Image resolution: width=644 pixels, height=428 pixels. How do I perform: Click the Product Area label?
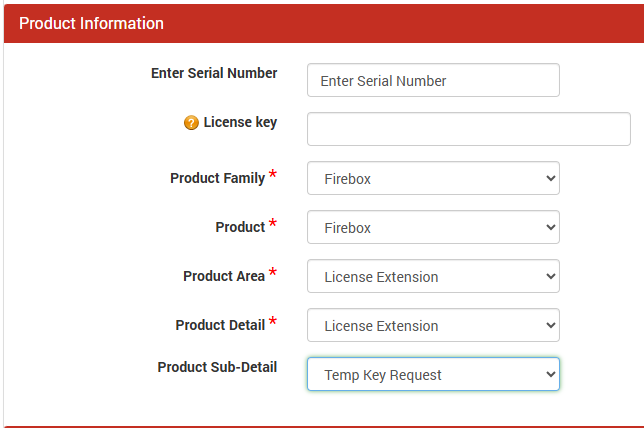[x=224, y=276]
